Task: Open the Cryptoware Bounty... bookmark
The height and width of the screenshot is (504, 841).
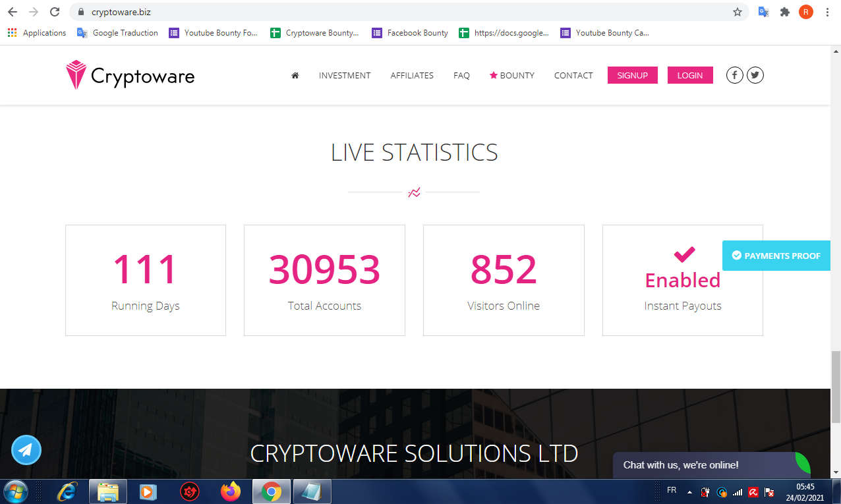Action: (315, 33)
